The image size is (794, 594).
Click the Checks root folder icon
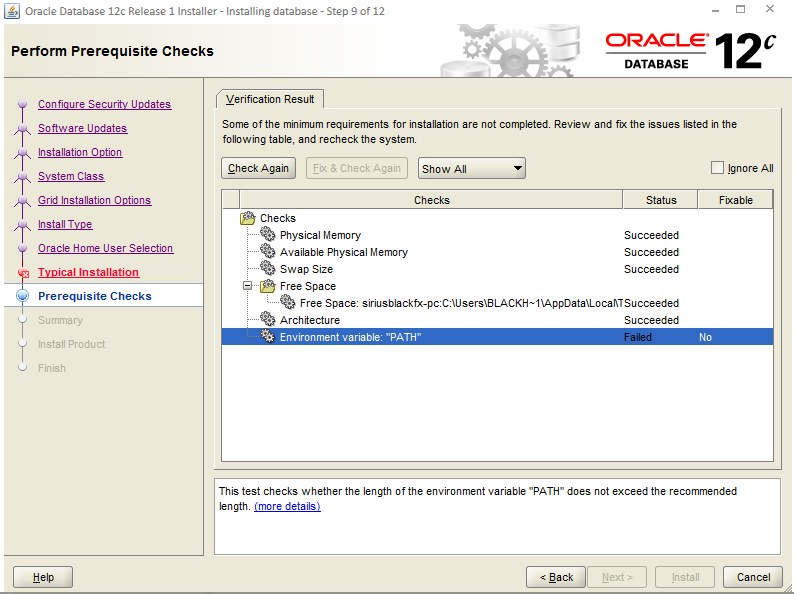[248, 218]
